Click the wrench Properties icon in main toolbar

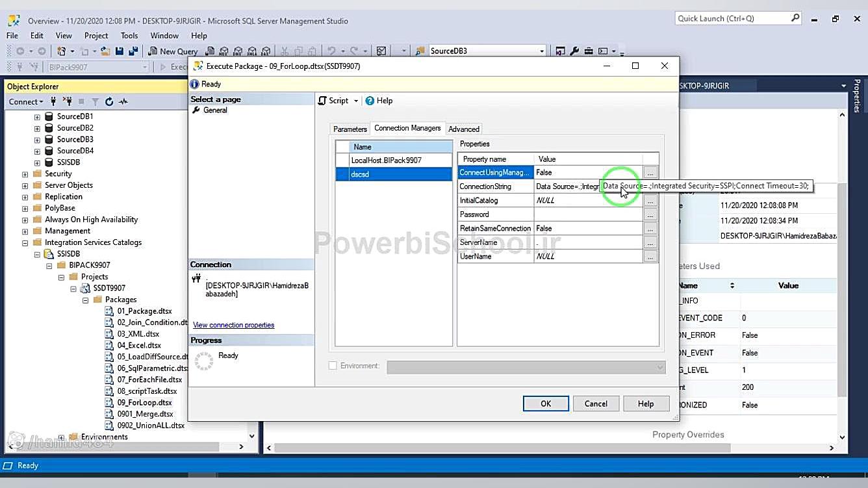(574, 51)
